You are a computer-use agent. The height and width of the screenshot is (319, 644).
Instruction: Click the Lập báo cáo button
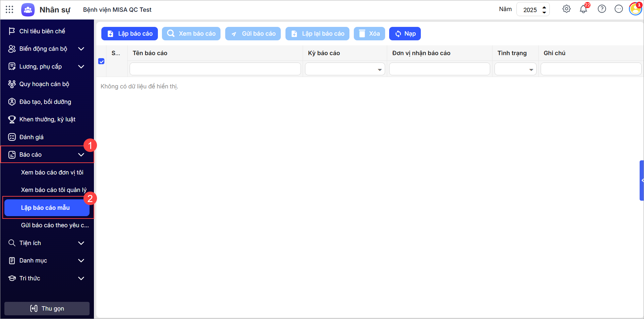(130, 34)
